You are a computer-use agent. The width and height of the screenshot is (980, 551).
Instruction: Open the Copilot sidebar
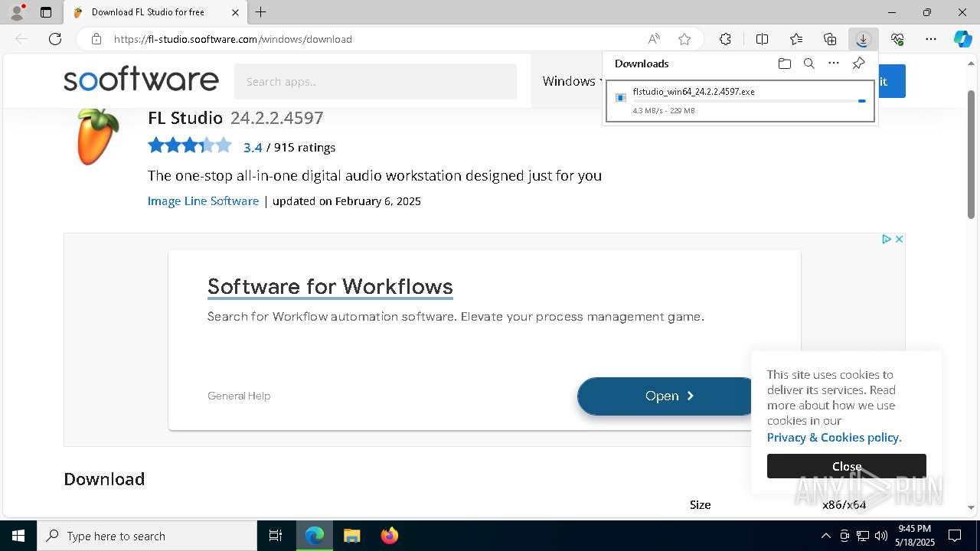click(x=962, y=39)
